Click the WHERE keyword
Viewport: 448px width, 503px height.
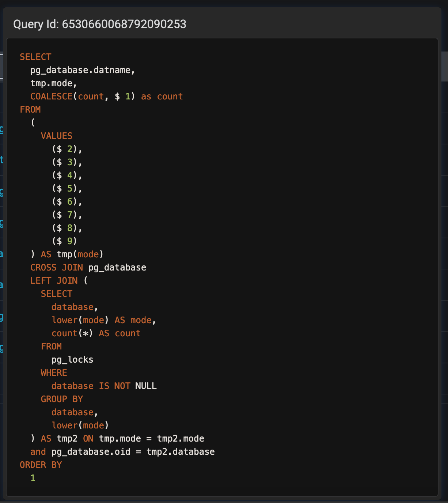point(54,373)
